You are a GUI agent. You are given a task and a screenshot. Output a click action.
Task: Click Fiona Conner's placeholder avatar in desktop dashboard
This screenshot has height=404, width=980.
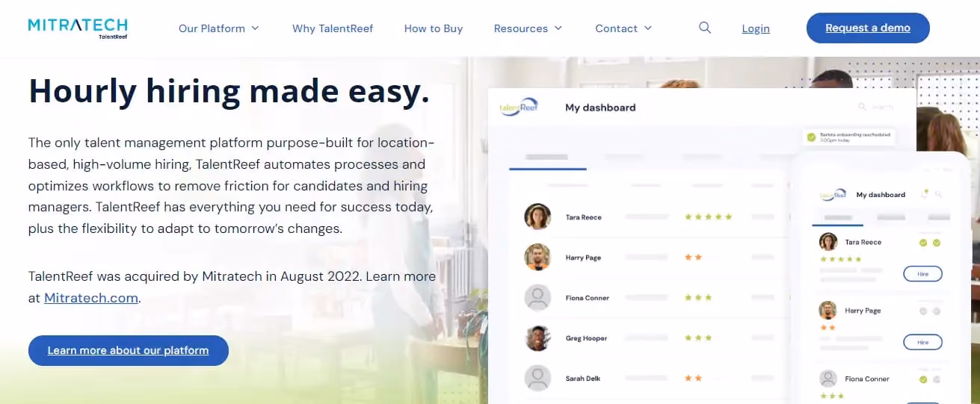tap(537, 297)
